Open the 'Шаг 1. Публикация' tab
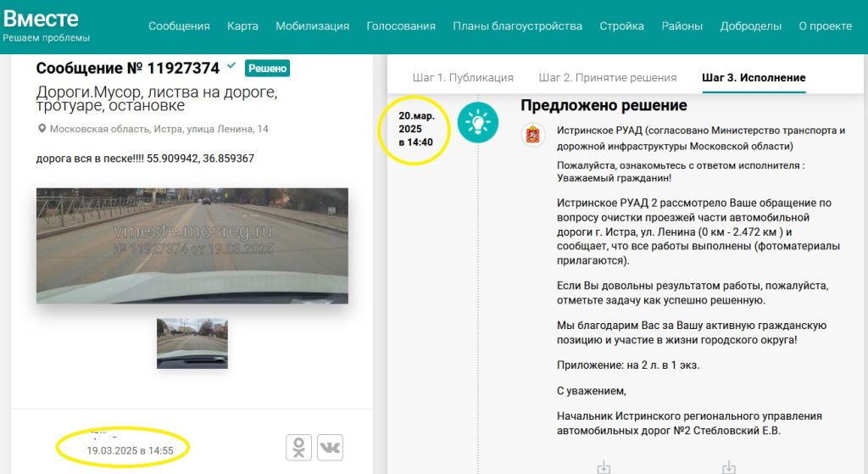 tap(463, 77)
